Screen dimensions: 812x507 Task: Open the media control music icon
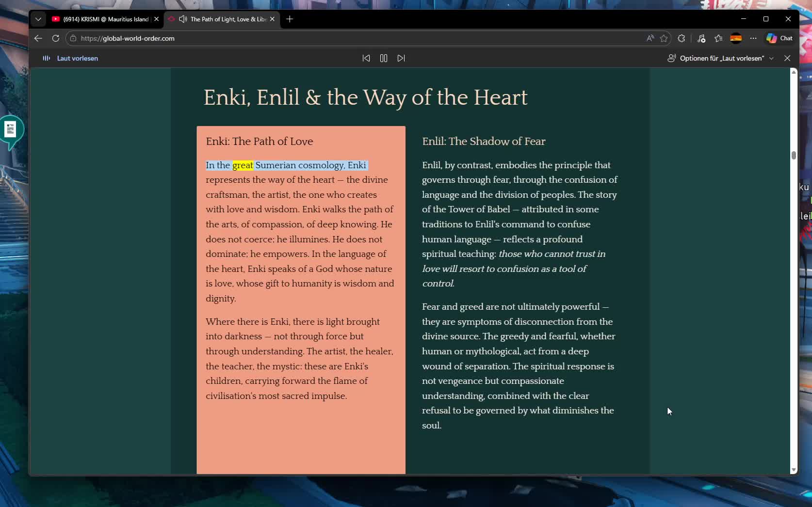[x=701, y=38]
